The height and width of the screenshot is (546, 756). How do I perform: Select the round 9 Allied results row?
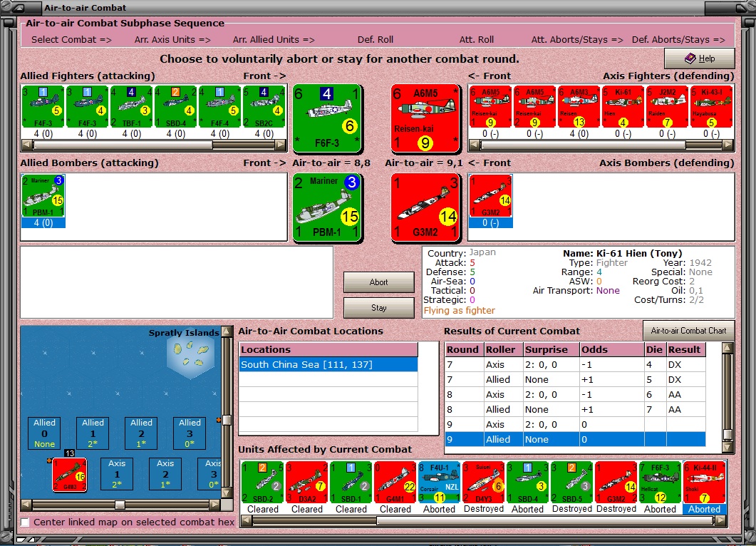point(575,439)
